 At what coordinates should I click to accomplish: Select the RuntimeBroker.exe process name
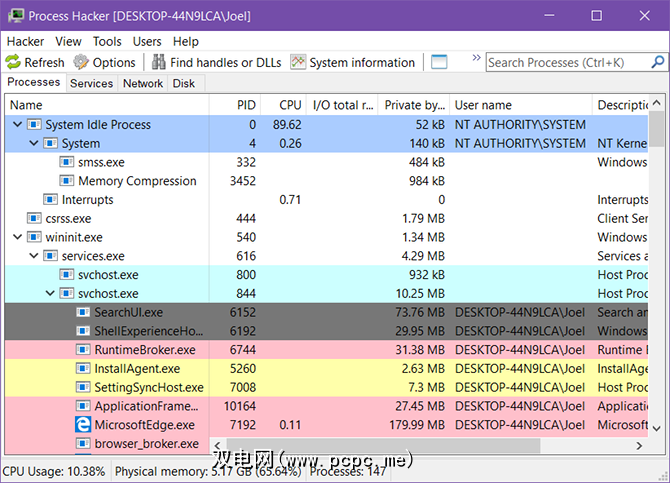pos(145,350)
